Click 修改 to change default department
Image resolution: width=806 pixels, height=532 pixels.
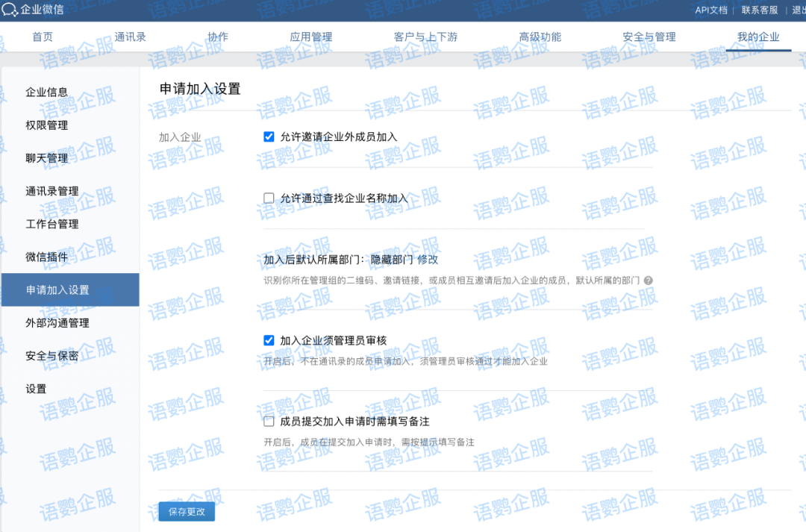pos(426,260)
